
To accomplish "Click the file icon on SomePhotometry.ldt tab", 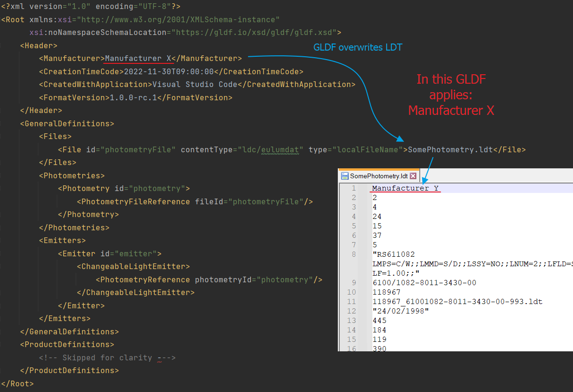I will (344, 175).
